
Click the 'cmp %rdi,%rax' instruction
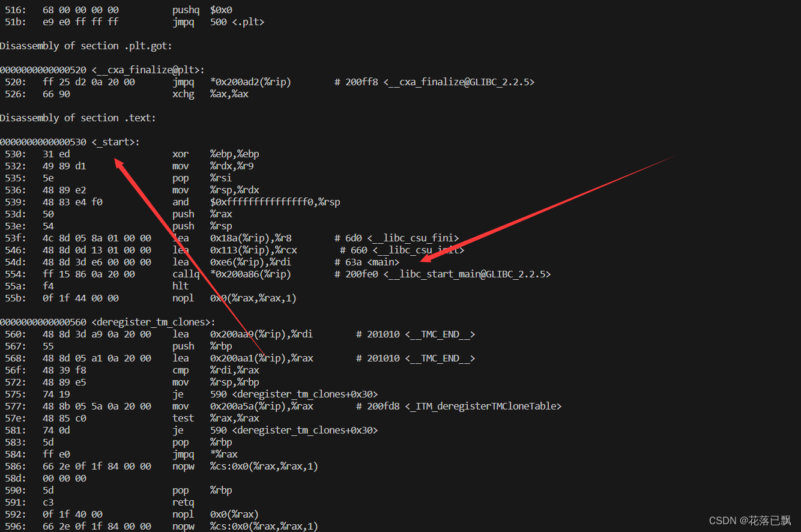tap(216, 370)
